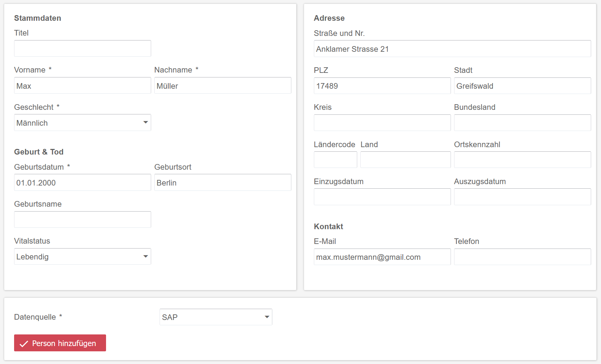The height and width of the screenshot is (364, 601).
Task: Click the checkmark icon on Person hinzufügen
Action: click(x=24, y=344)
